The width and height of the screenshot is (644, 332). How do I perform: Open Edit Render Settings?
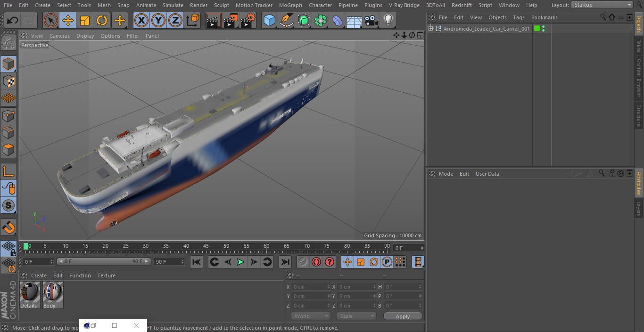point(248,20)
